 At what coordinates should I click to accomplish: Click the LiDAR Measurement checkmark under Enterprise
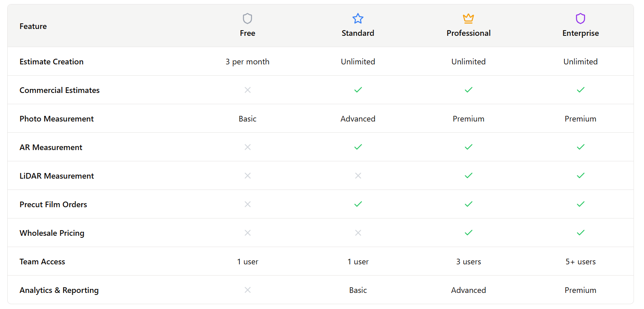pos(581,175)
